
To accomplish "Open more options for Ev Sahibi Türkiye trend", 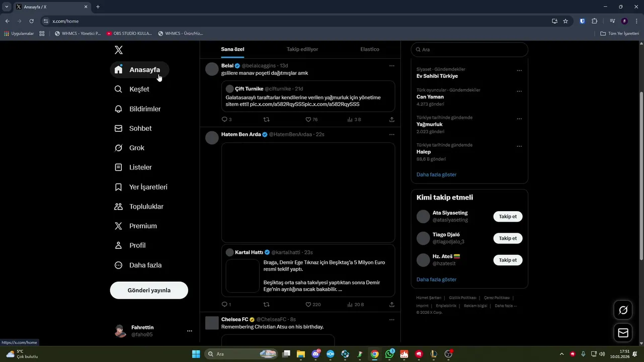I will 519,71.
